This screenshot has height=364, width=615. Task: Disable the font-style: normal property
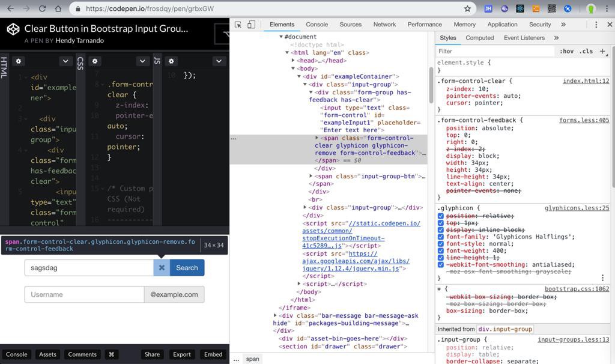click(440, 244)
